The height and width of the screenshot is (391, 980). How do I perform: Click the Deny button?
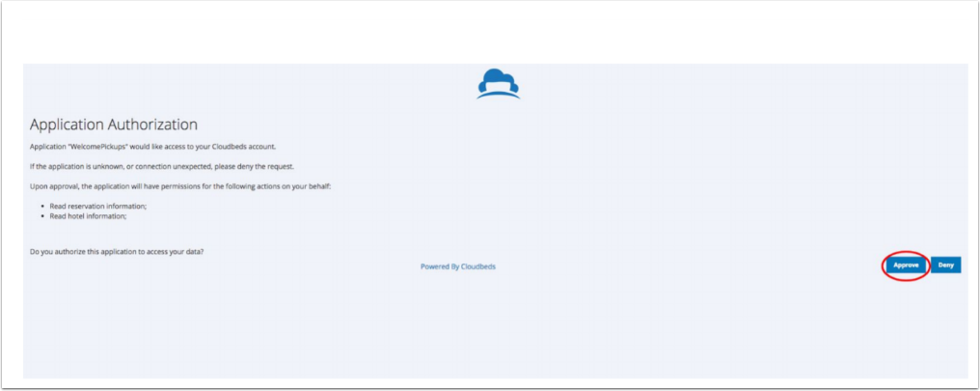(x=945, y=265)
